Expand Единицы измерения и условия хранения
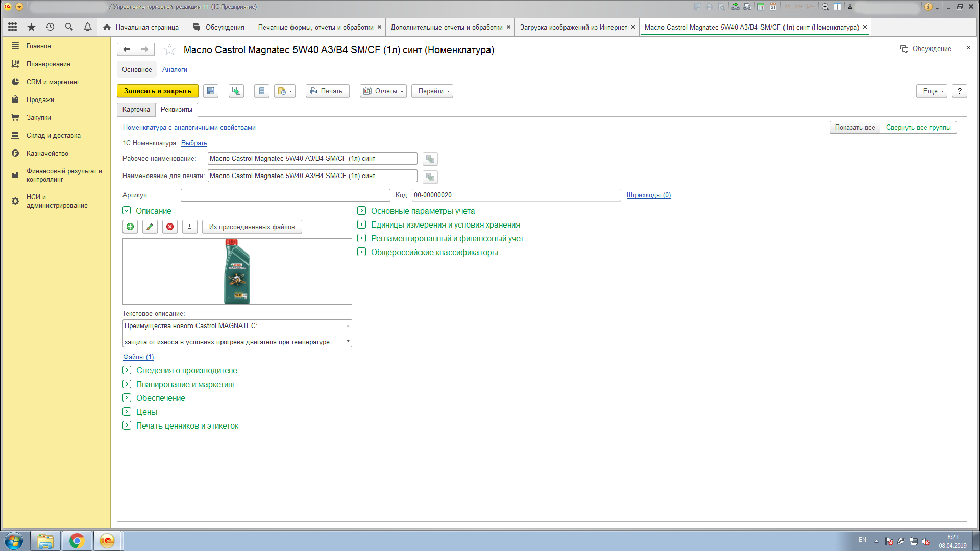Image resolution: width=980 pixels, height=551 pixels. [x=362, y=224]
